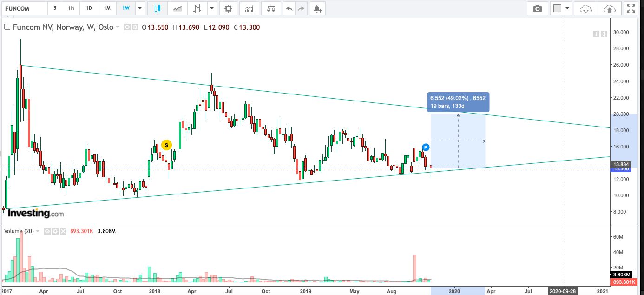Click the 2020 time axis label
This screenshot has height=295, width=644.
coord(454,291)
